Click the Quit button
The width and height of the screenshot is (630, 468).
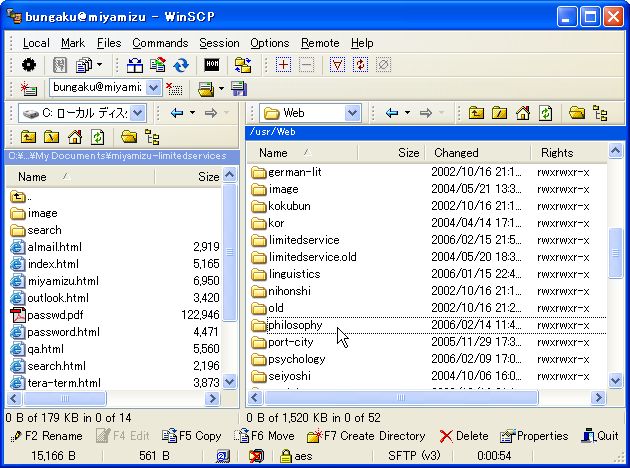(599, 436)
